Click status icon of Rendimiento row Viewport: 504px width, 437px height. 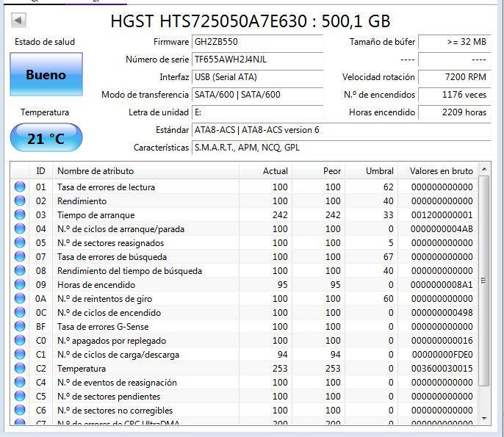pyautogui.click(x=20, y=201)
